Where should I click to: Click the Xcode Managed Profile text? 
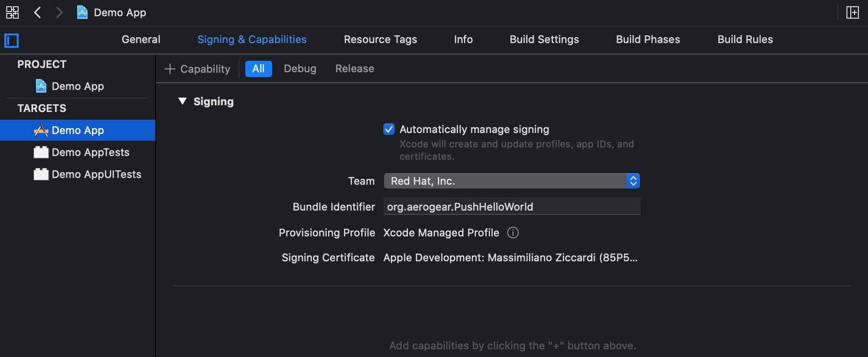click(441, 233)
